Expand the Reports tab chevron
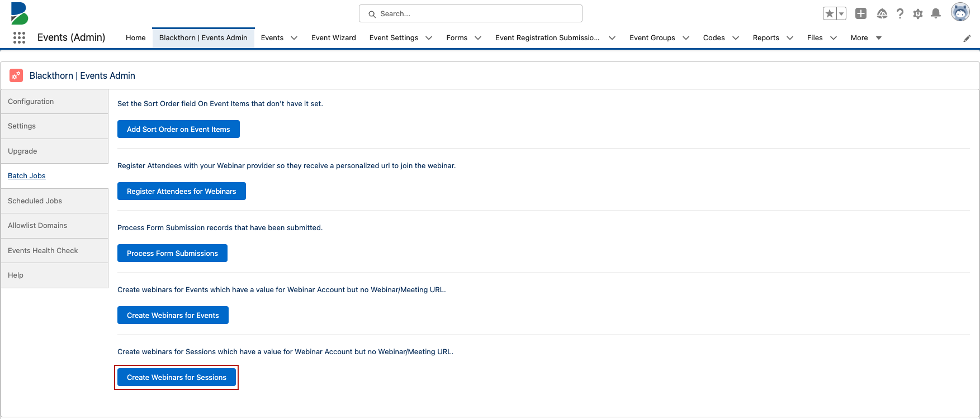980x419 pixels. (790, 38)
